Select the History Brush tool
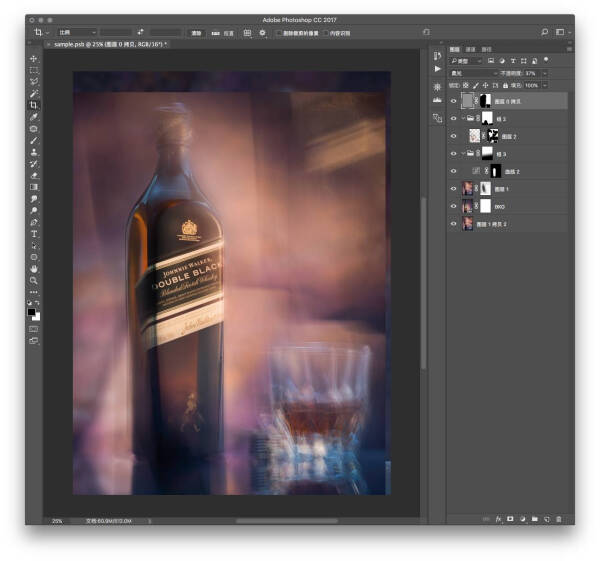Viewport: 600px width, 561px height. pos(34,164)
